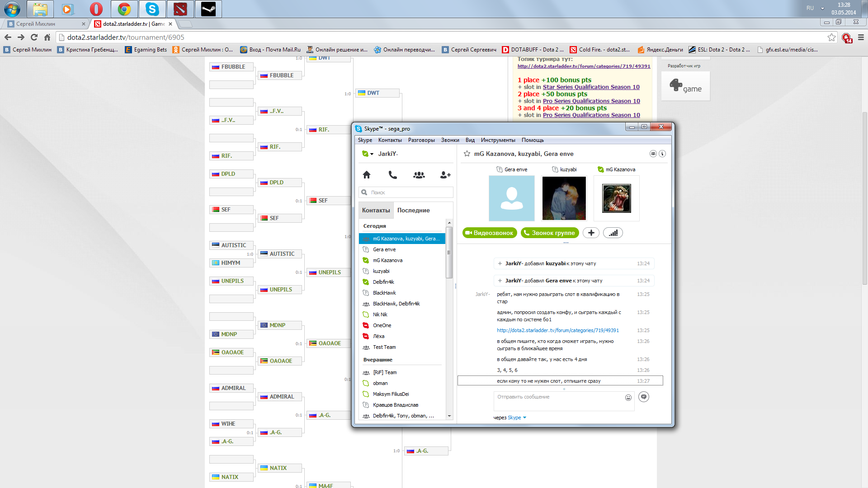Click Adblock extension icon in Chrome toolbar

pyautogui.click(x=847, y=38)
